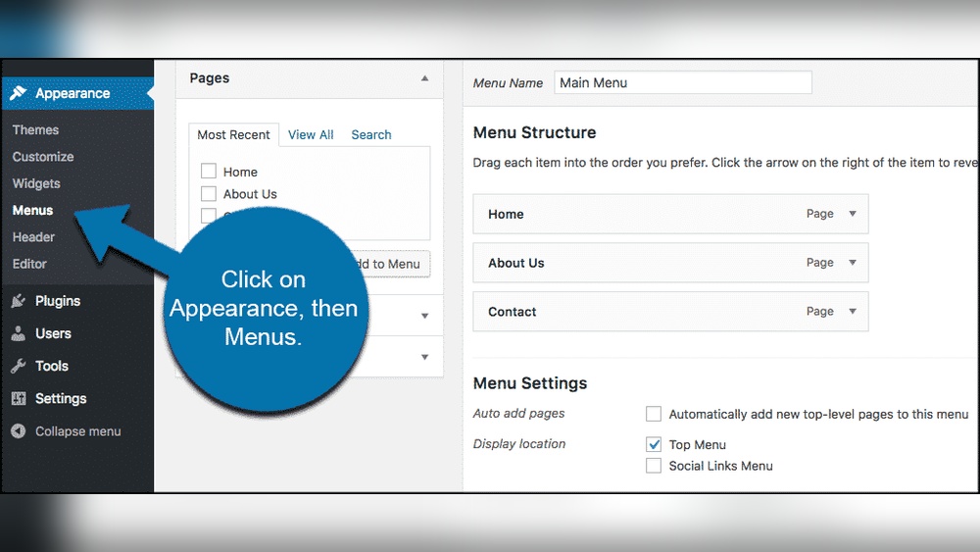This screenshot has height=552, width=980.
Task: Click the Users person icon
Action: [x=18, y=333]
